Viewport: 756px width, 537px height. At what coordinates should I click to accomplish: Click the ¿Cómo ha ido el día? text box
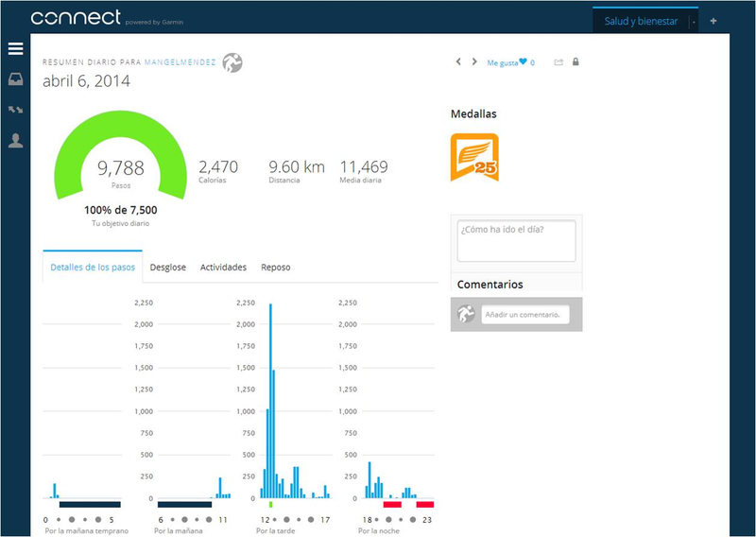pyautogui.click(x=516, y=241)
